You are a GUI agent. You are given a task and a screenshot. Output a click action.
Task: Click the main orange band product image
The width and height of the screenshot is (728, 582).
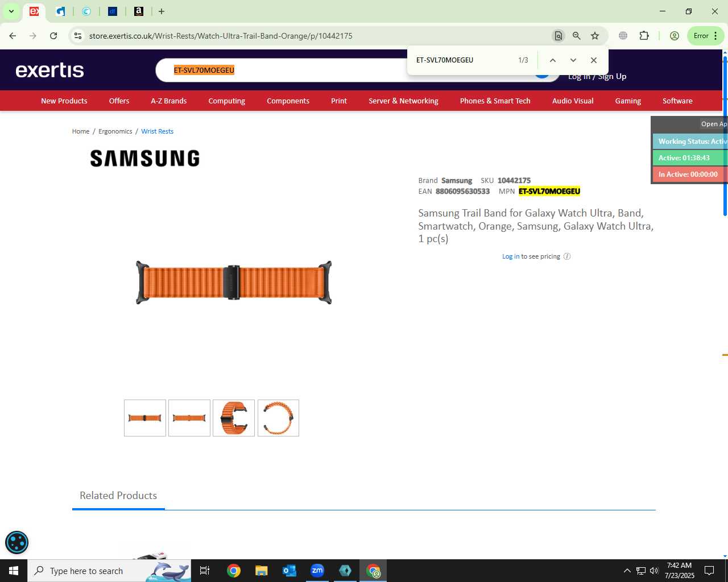(x=234, y=282)
